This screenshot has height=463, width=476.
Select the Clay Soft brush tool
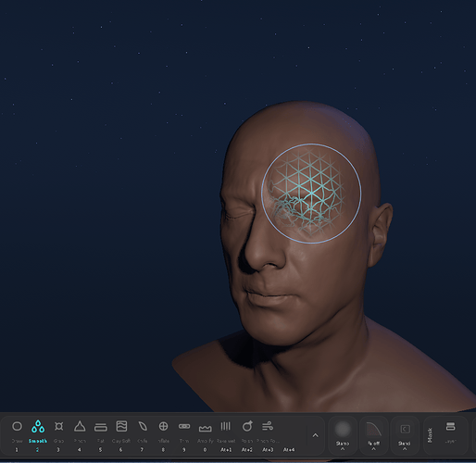click(x=121, y=427)
